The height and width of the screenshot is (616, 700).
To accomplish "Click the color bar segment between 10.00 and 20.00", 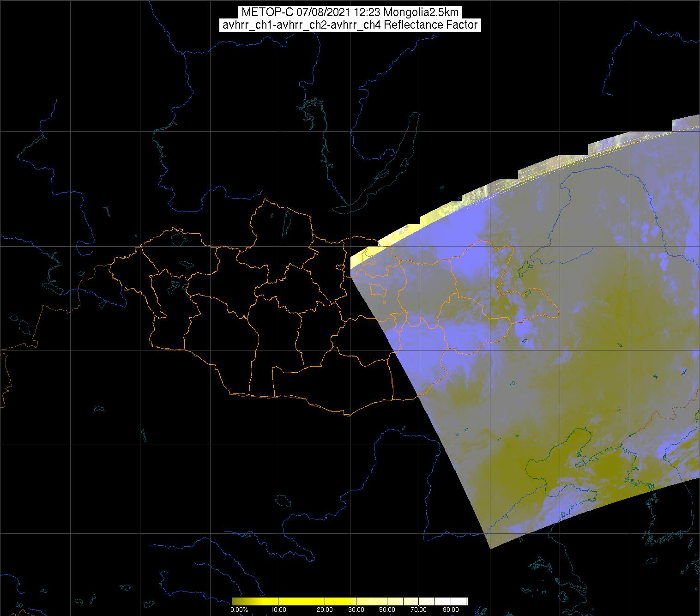I will coord(302,601).
